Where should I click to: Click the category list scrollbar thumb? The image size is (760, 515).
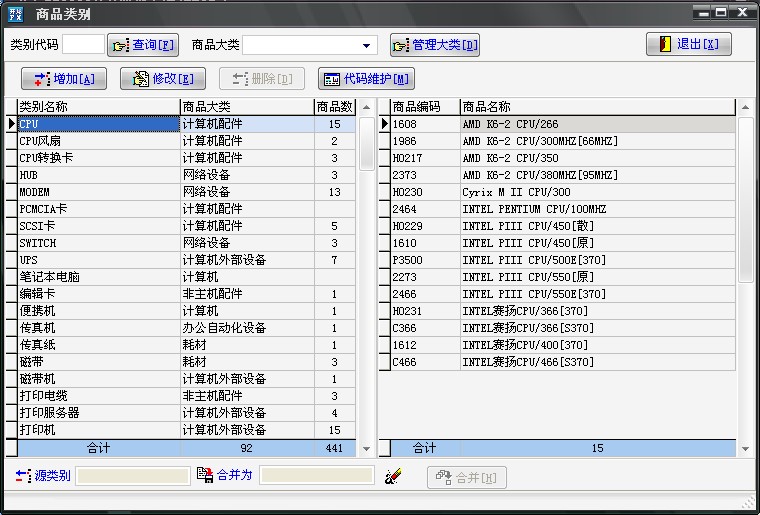tap(367, 144)
